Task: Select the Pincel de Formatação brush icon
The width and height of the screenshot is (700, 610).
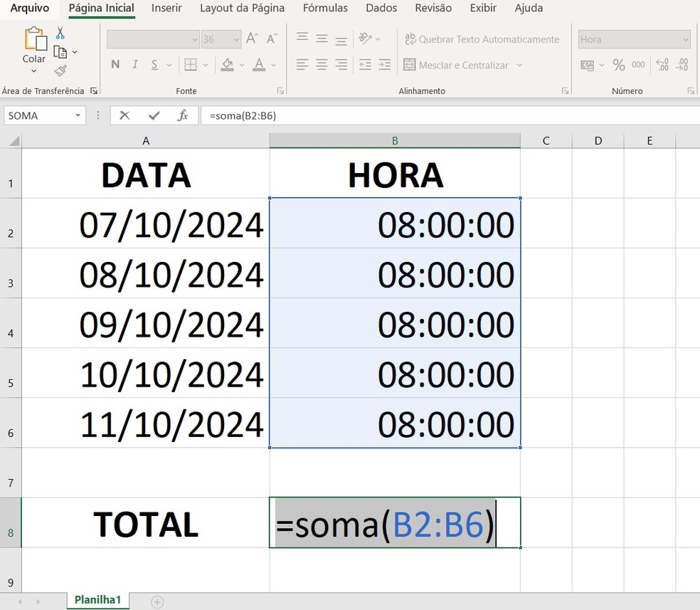Action: coord(61,70)
